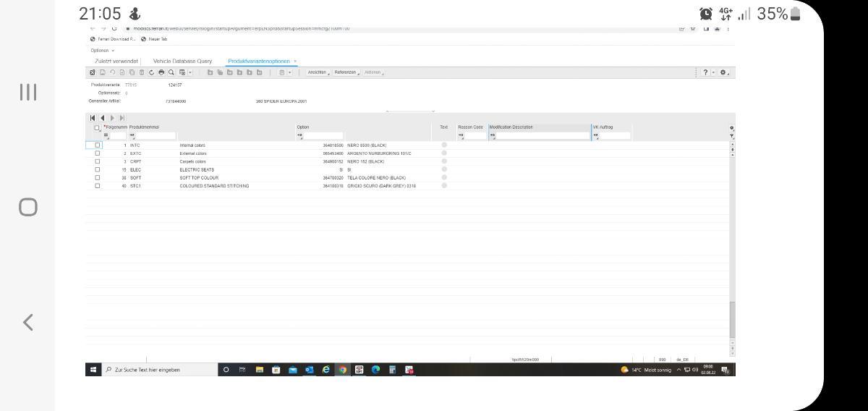The width and height of the screenshot is (868, 411).
Task: Tick the checkbox for ELEC row
Action: pyautogui.click(x=97, y=169)
